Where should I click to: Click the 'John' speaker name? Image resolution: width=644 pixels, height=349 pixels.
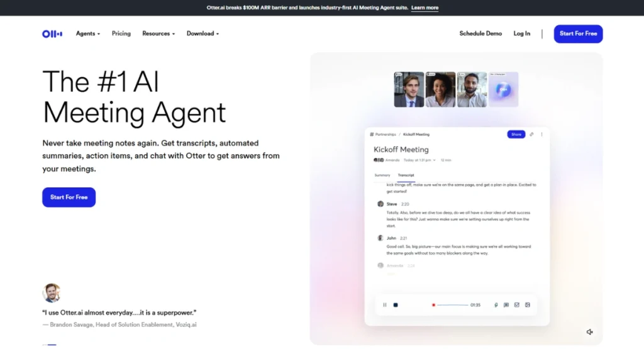point(391,238)
